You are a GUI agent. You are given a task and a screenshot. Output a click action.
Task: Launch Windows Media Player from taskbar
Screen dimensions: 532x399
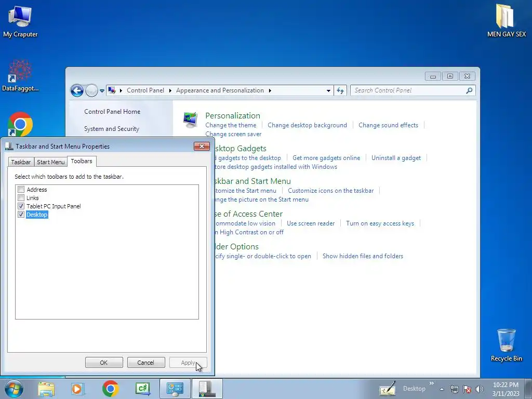[x=77, y=389]
